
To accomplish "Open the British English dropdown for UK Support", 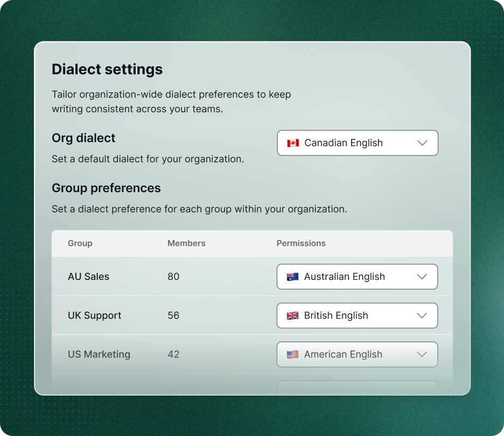I will coord(357,315).
